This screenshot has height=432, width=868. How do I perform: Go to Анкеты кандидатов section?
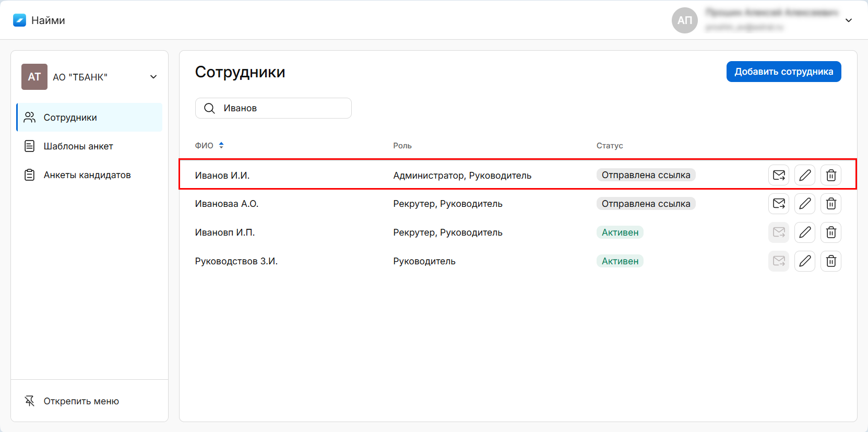pos(87,175)
